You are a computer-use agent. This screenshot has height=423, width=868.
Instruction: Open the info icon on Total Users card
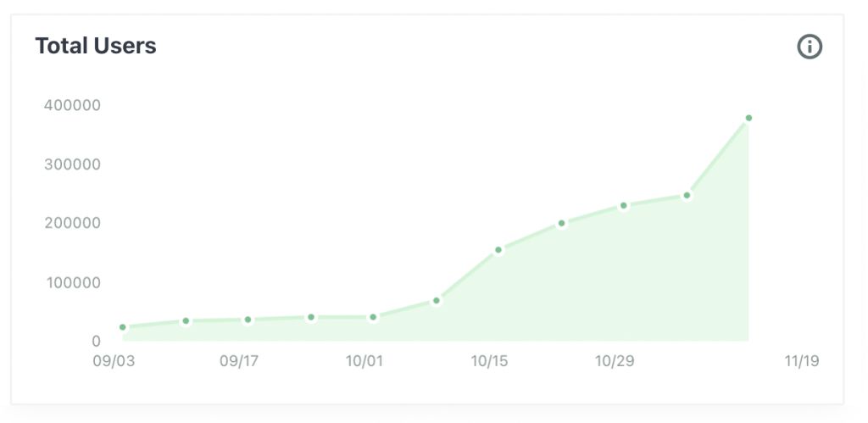click(x=810, y=47)
